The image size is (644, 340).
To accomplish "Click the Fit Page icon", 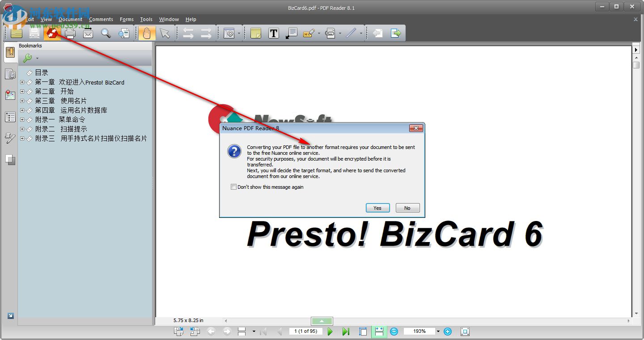I will point(363,331).
